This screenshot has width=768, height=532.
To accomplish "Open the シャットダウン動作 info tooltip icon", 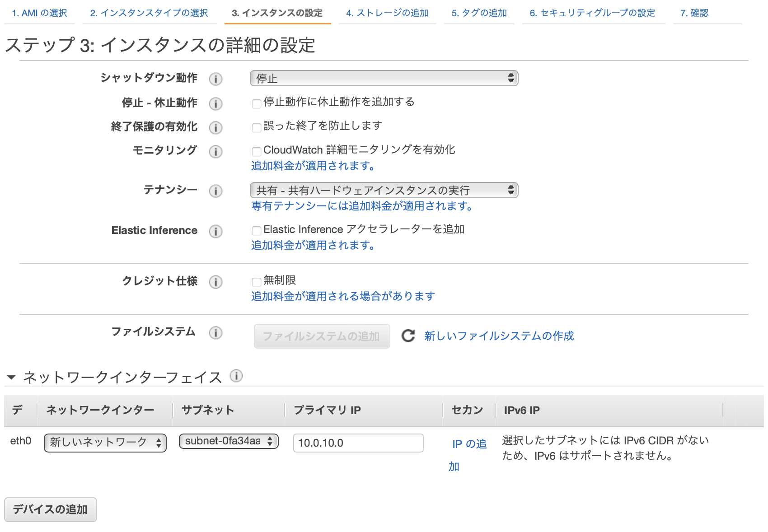I will tap(216, 79).
